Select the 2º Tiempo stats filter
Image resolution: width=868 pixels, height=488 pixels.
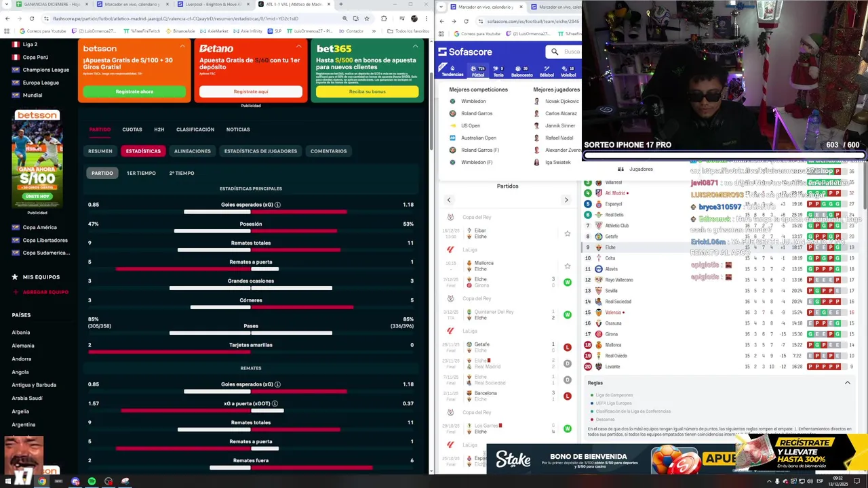[182, 173]
